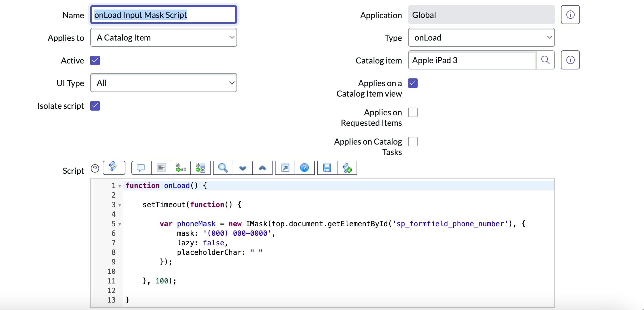Uncheck the Active checkbox

95,61
